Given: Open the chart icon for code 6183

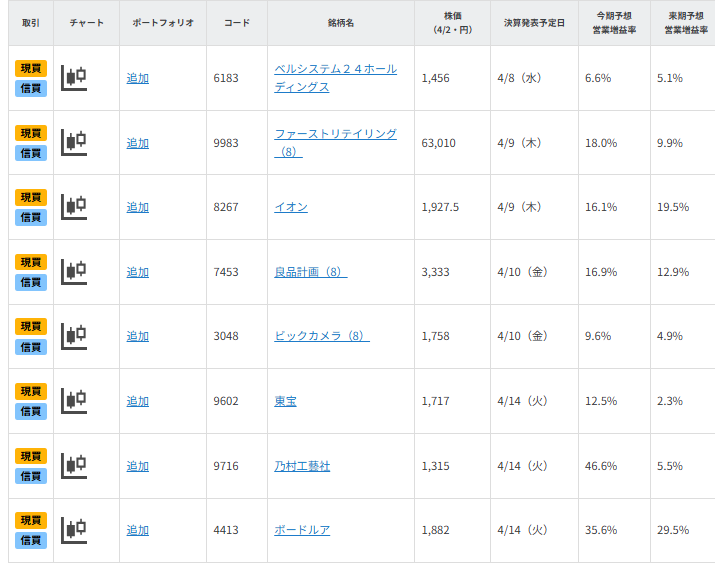Looking at the screenshot, I should 73,78.
